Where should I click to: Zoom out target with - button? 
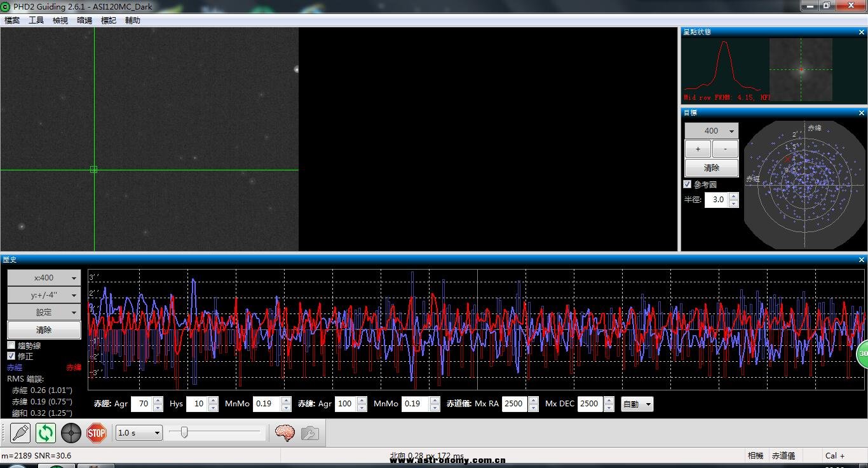click(x=725, y=149)
